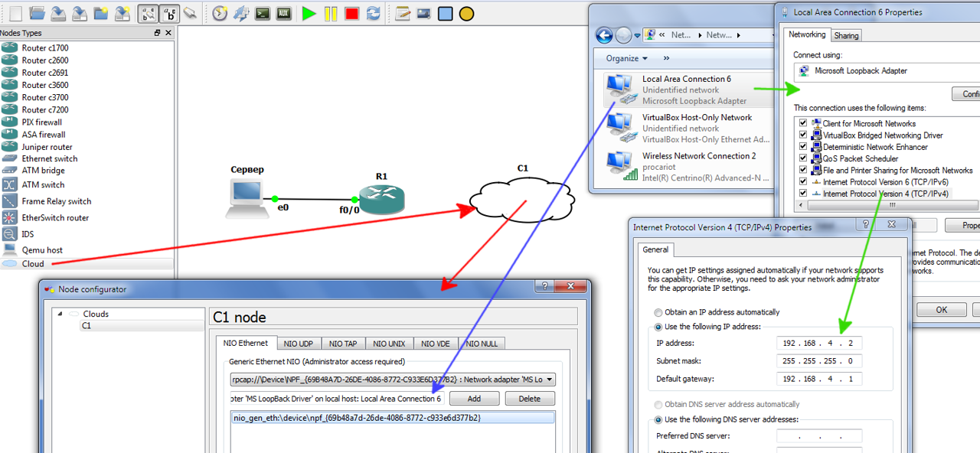This screenshot has width=980, height=453.
Task: Click OK in Connection 6 Properties
Action: click(x=942, y=310)
